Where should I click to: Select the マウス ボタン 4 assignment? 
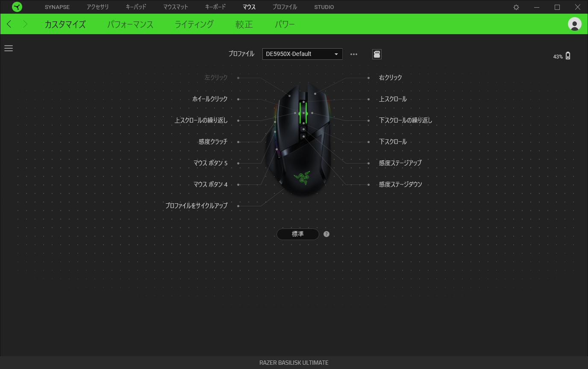[210, 184]
